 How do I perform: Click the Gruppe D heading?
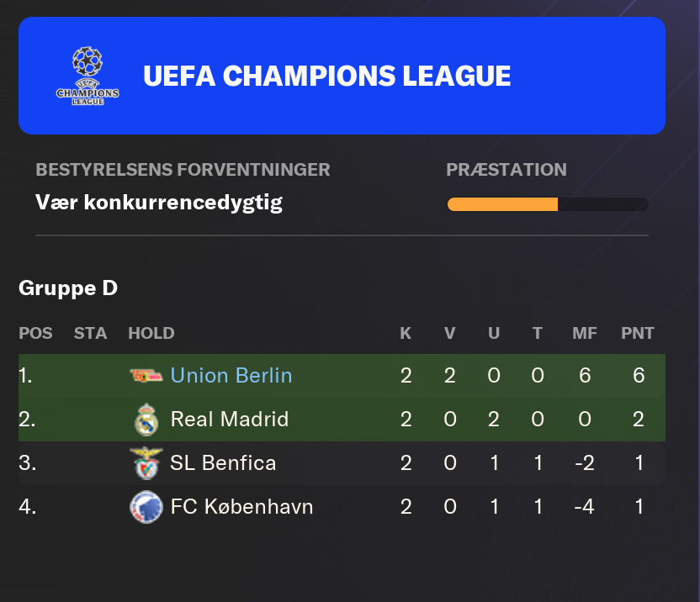click(x=68, y=288)
